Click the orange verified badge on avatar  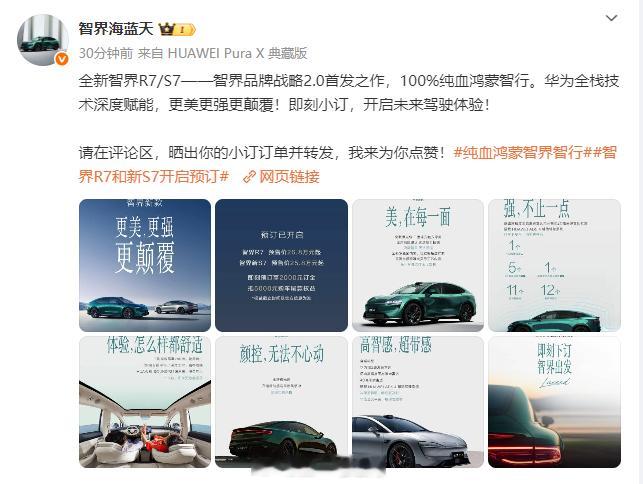point(62,59)
